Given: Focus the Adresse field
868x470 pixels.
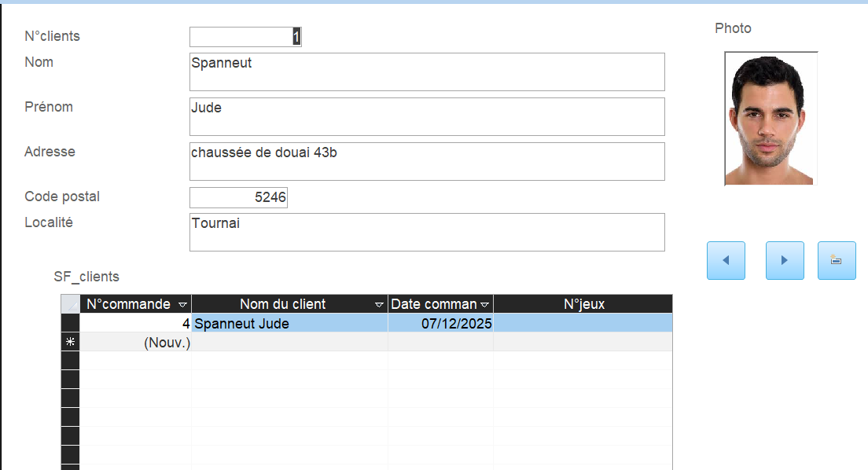Looking at the screenshot, I should pos(427,161).
